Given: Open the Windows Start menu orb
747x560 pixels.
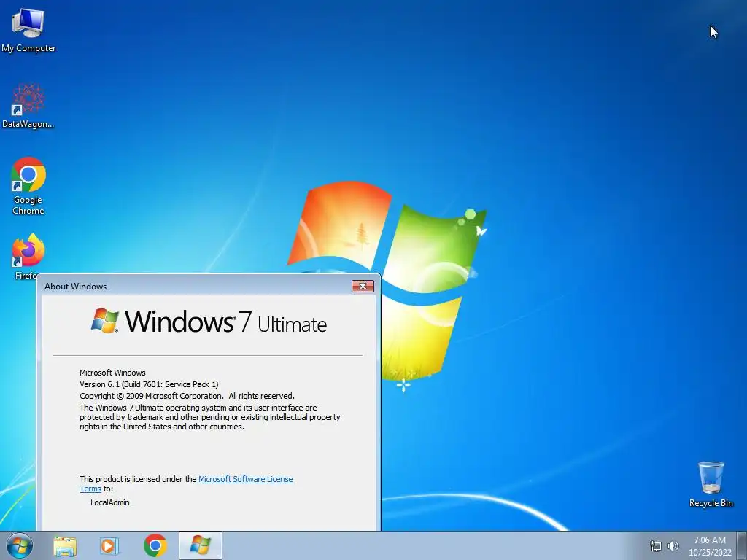Looking at the screenshot, I should [19, 545].
